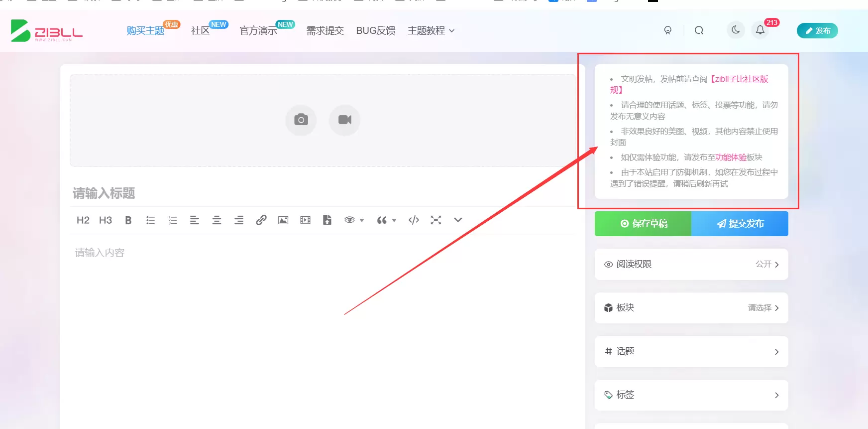
Task: Click the video upload icon
Action: click(344, 120)
